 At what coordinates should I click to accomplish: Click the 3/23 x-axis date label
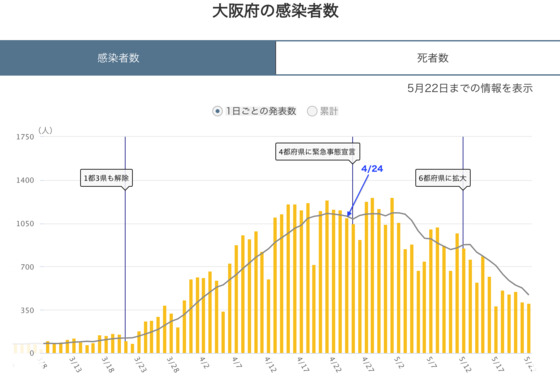(140, 364)
